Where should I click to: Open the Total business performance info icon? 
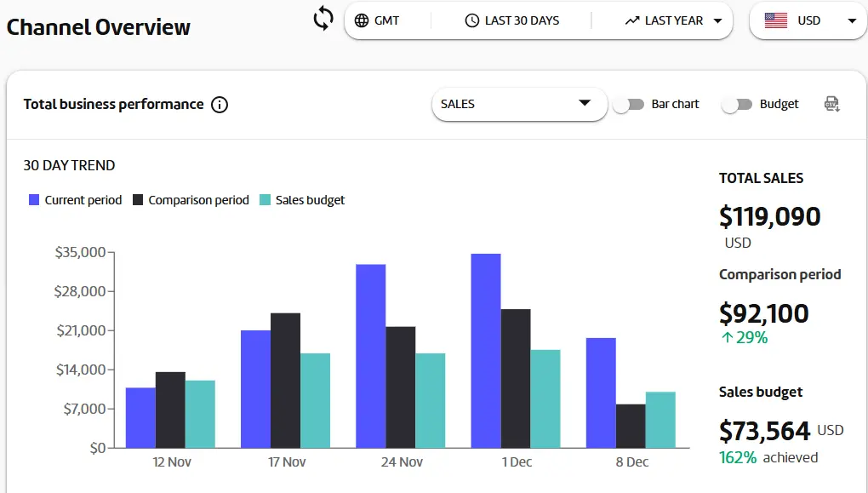point(220,104)
